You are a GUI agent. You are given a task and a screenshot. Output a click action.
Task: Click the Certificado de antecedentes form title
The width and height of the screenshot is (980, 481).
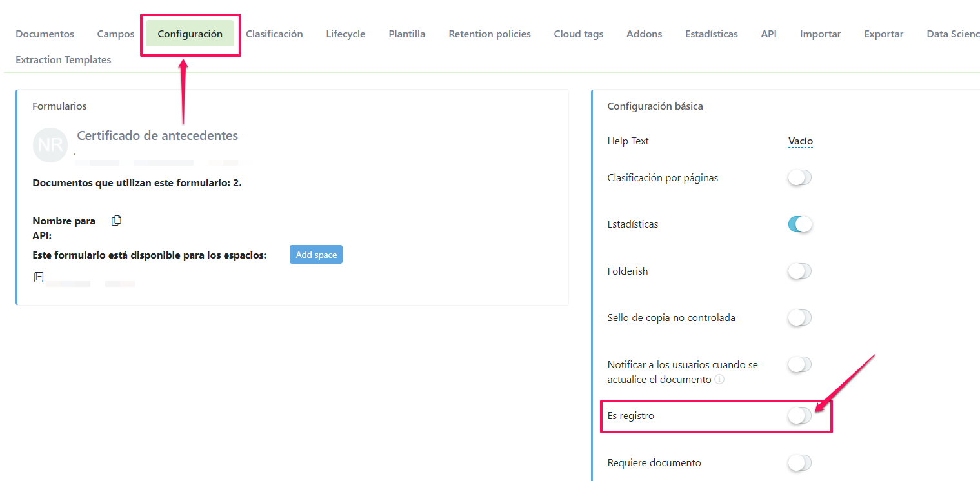pos(157,135)
